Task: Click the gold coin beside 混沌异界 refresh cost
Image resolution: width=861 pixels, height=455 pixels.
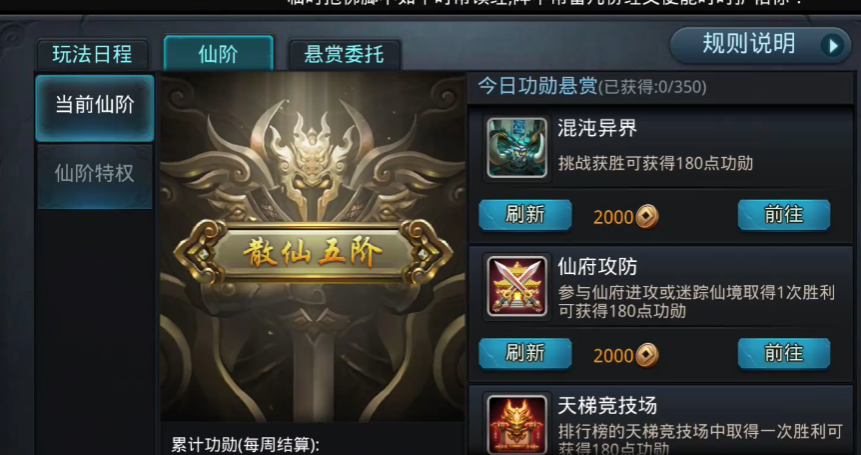Action: pyautogui.click(x=647, y=217)
